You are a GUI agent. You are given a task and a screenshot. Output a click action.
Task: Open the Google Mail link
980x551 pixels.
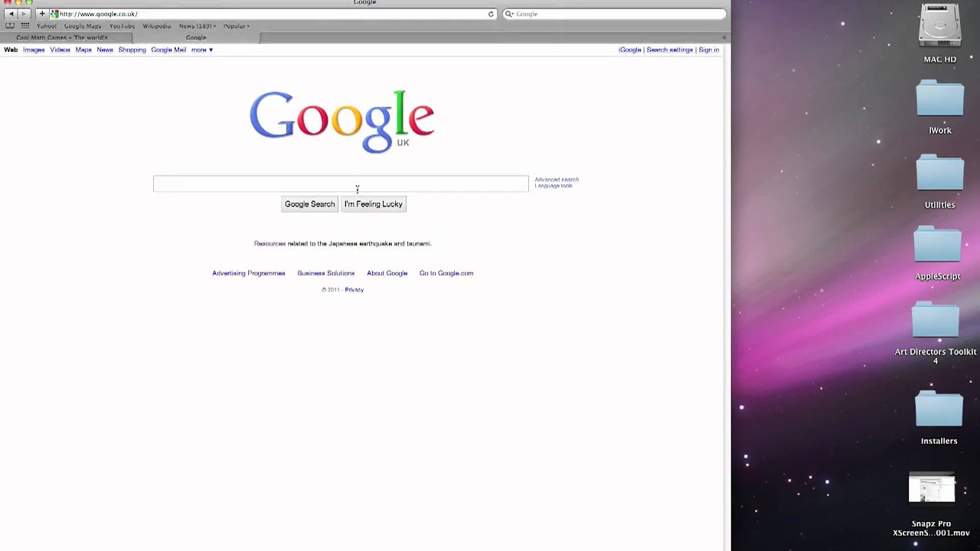tap(168, 50)
